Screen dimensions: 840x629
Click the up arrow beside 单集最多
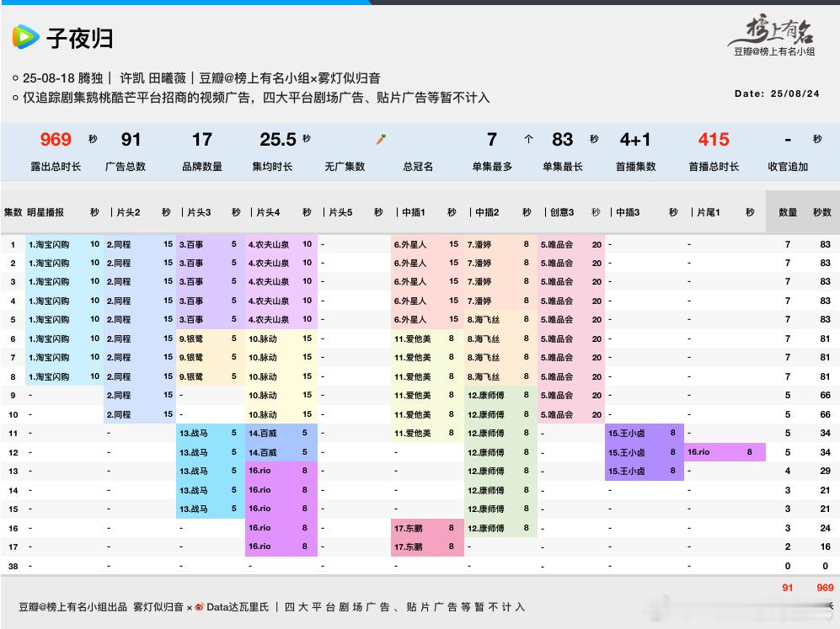tap(529, 139)
